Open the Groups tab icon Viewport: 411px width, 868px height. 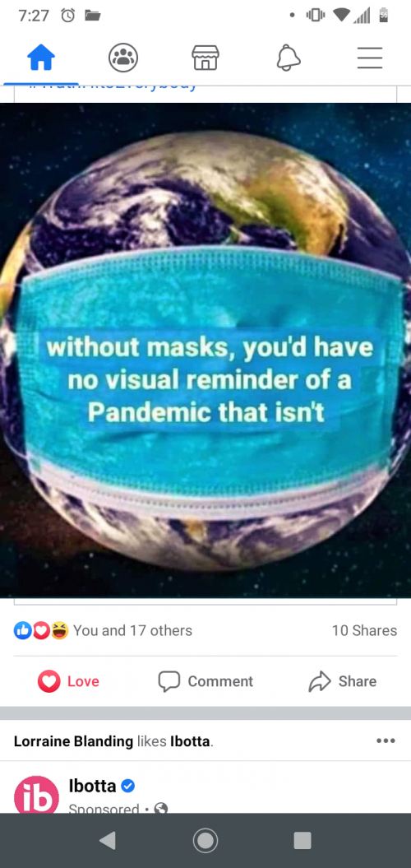pos(122,58)
